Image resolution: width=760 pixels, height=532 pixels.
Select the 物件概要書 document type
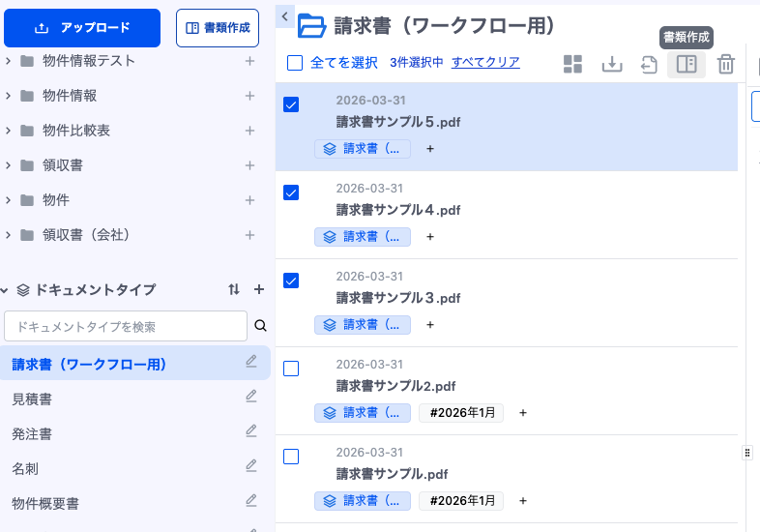coord(45,504)
